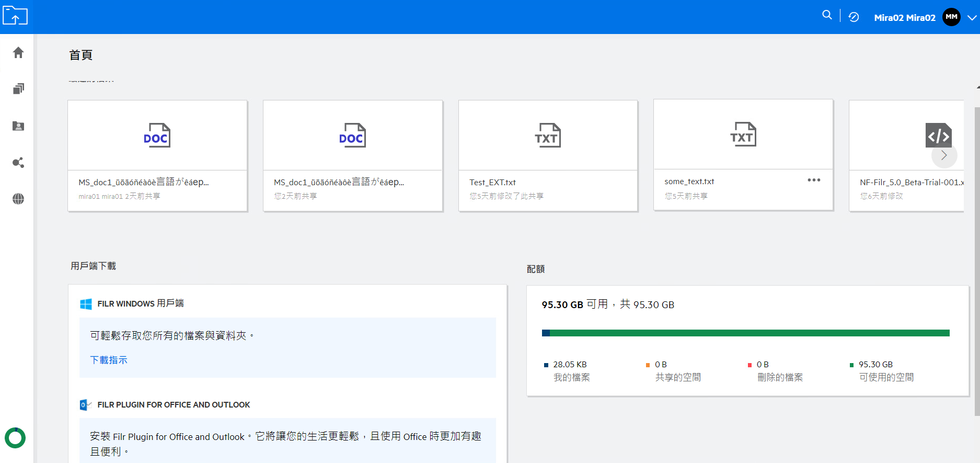Click the search magnifier icon
The width and height of the screenshot is (980, 463).
click(827, 15)
